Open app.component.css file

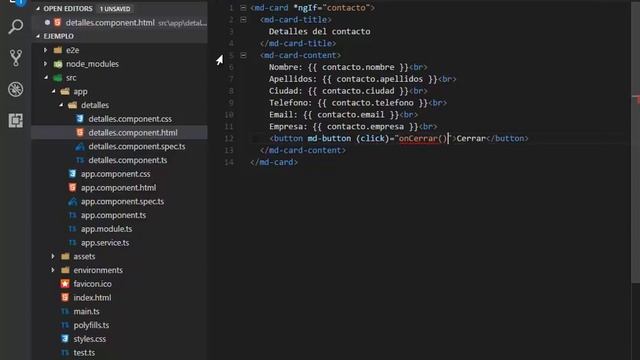[116, 174]
